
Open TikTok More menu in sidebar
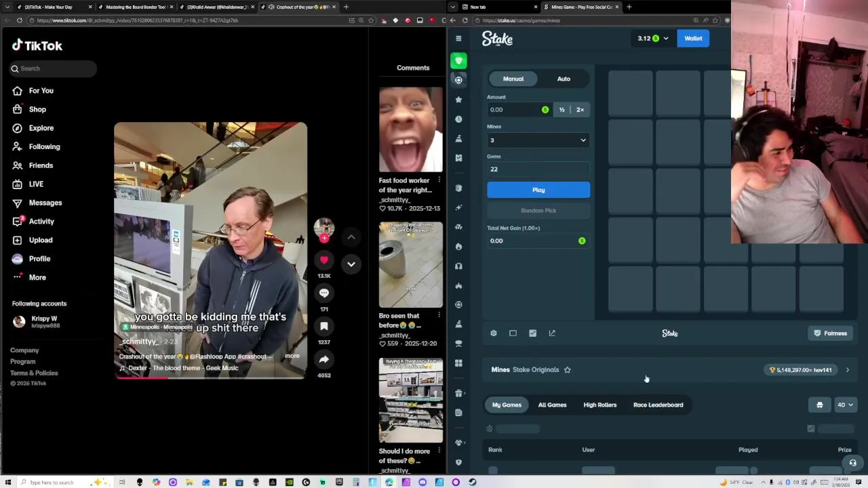(29, 277)
